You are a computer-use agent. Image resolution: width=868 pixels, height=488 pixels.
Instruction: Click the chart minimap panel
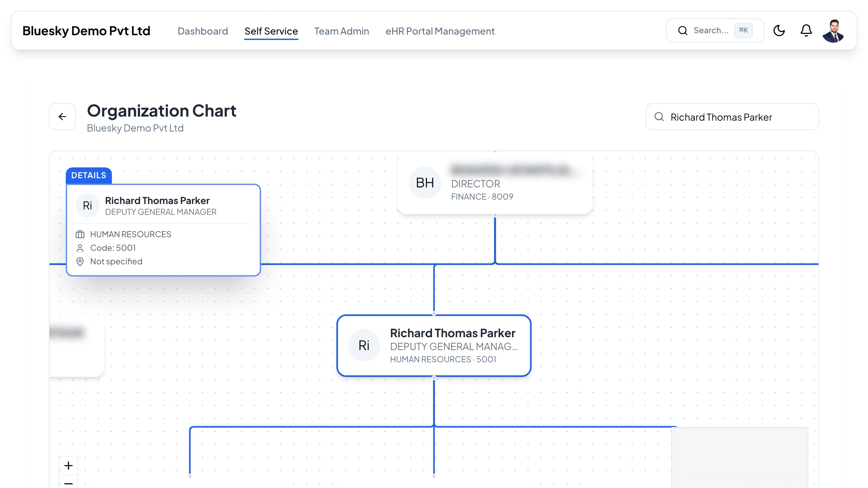[x=740, y=457]
